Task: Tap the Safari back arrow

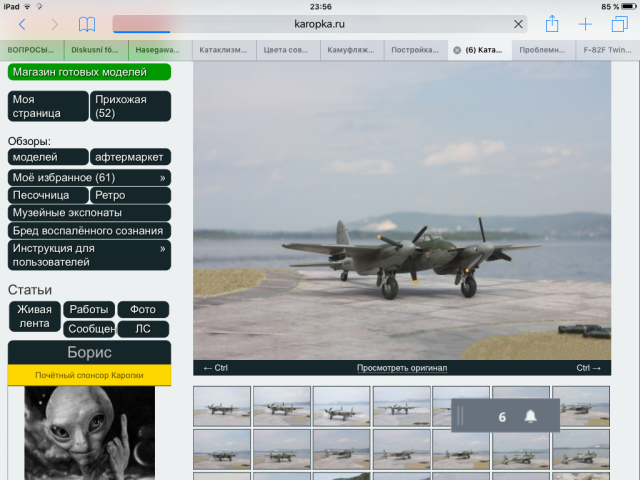Action: (x=22, y=24)
